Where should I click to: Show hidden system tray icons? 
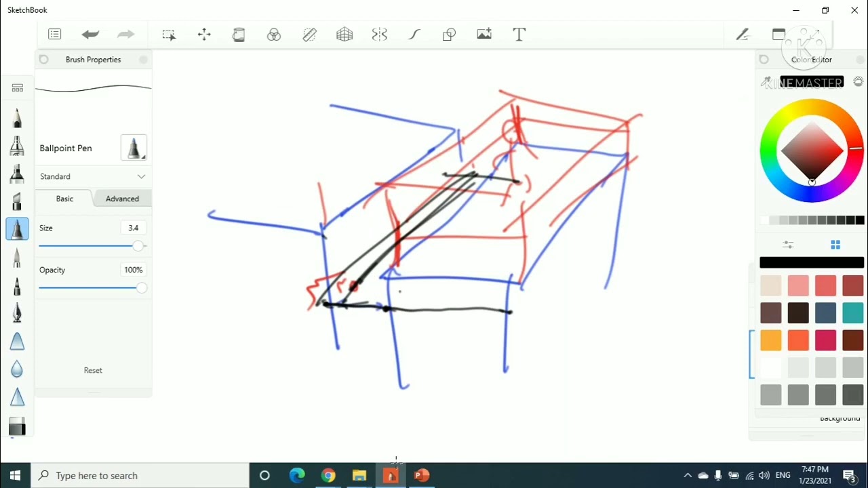click(x=687, y=475)
